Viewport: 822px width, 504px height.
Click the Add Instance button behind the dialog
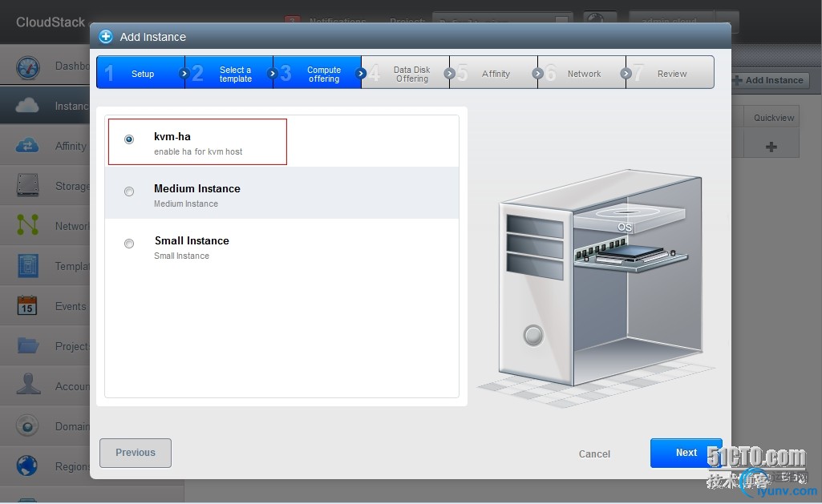(x=771, y=80)
